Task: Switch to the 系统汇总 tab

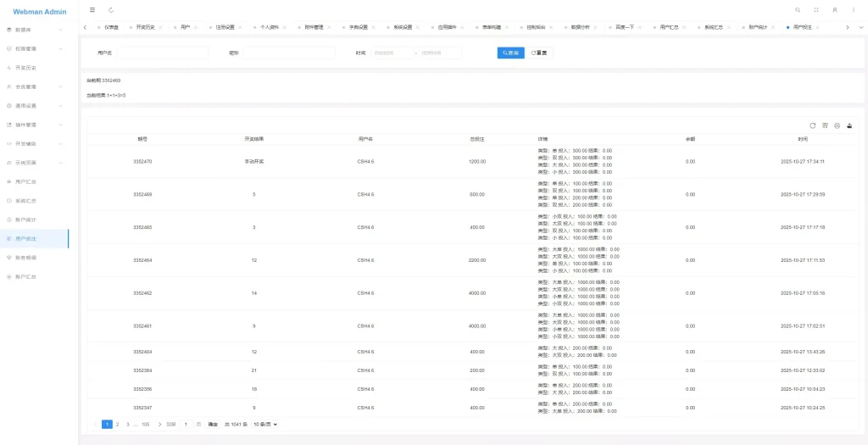Action: [714, 27]
